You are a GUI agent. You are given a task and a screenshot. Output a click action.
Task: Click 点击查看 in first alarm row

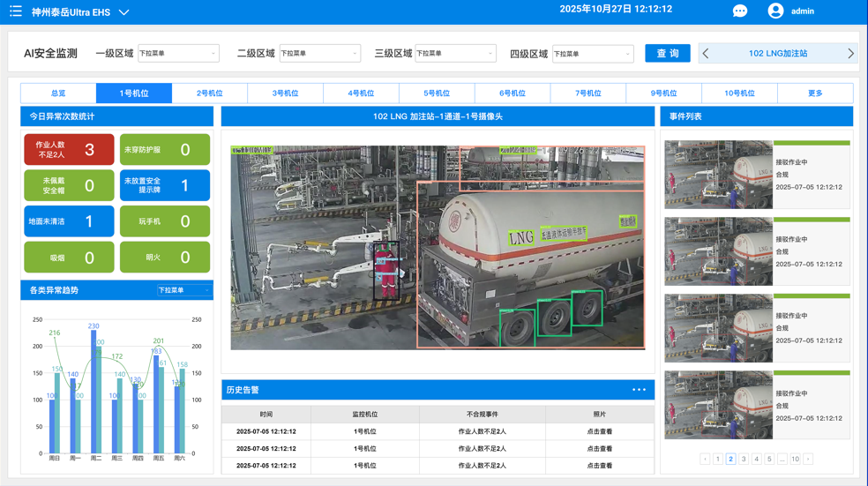pyautogui.click(x=599, y=431)
